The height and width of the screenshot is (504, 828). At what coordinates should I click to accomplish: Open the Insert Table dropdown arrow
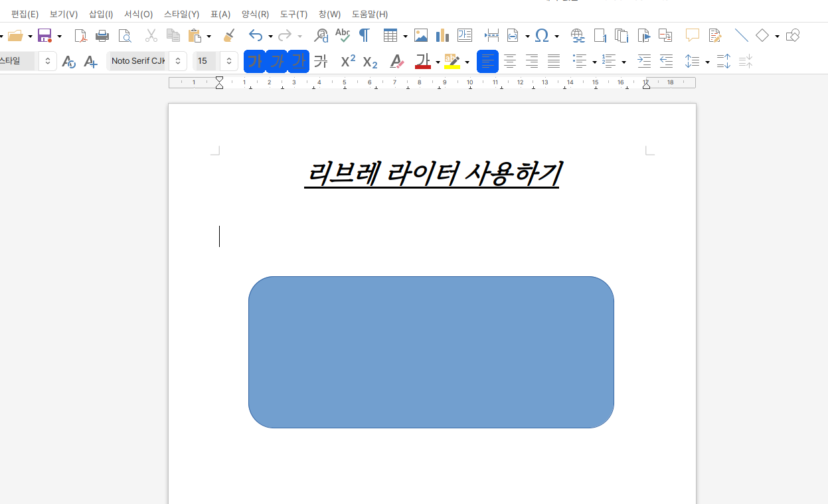point(405,36)
